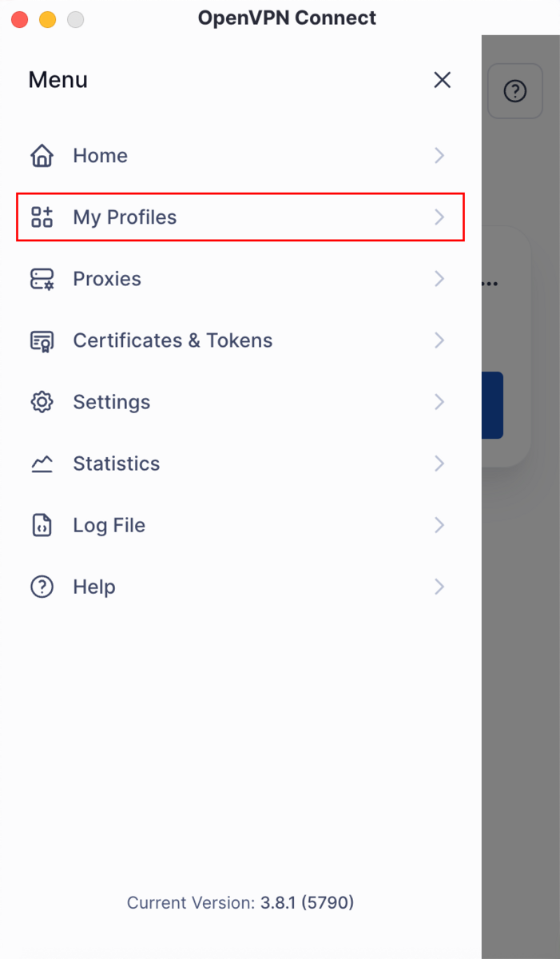Close the Menu with X icon
The image size is (560, 959).
pyautogui.click(x=442, y=80)
